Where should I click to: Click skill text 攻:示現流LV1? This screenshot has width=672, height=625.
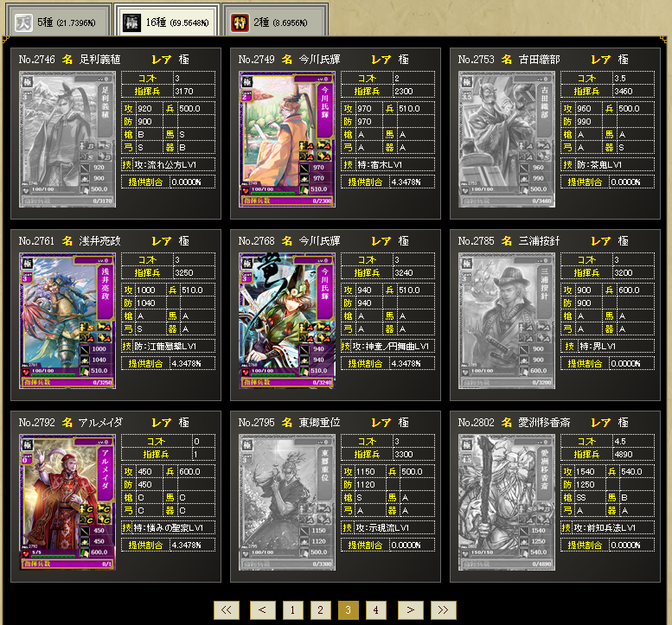tap(384, 528)
